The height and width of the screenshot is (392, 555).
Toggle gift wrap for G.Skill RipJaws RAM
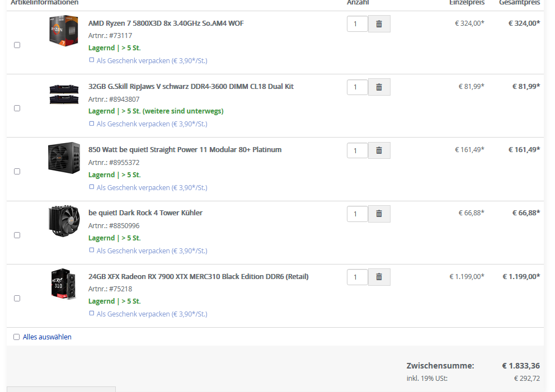click(92, 124)
